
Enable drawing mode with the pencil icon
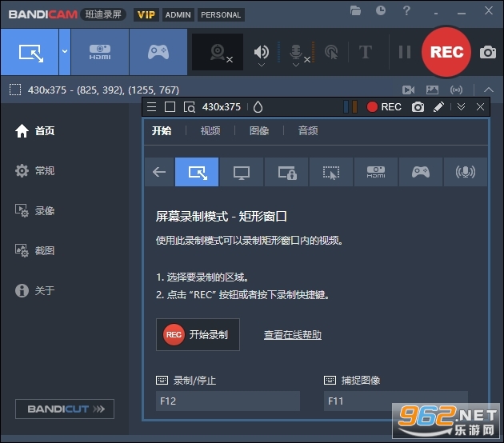pos(438,106)
